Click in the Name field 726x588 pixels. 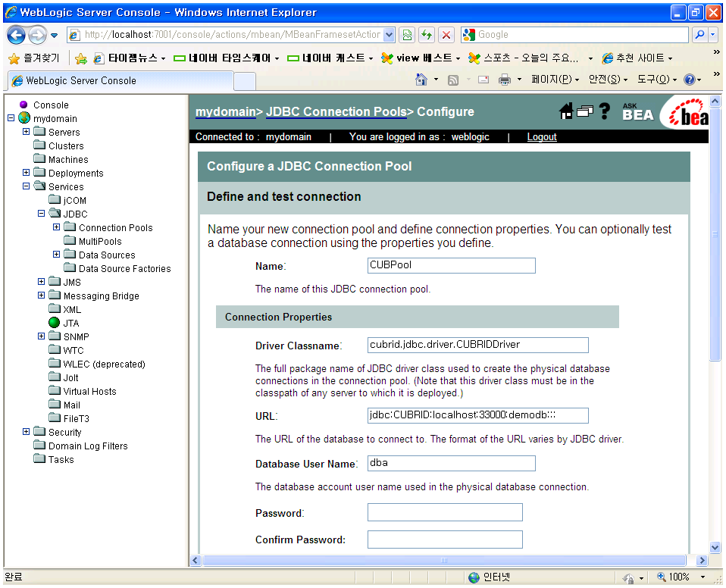pyautogui.click(x=452, y=265)
